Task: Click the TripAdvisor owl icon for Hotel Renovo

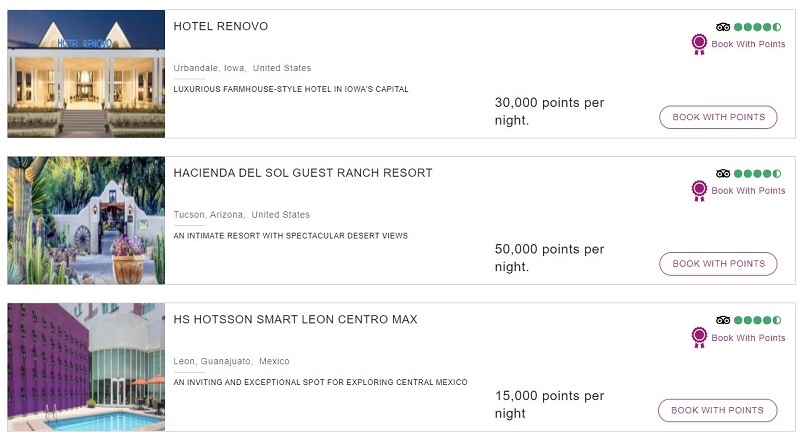Action: [x=723, y=27]
